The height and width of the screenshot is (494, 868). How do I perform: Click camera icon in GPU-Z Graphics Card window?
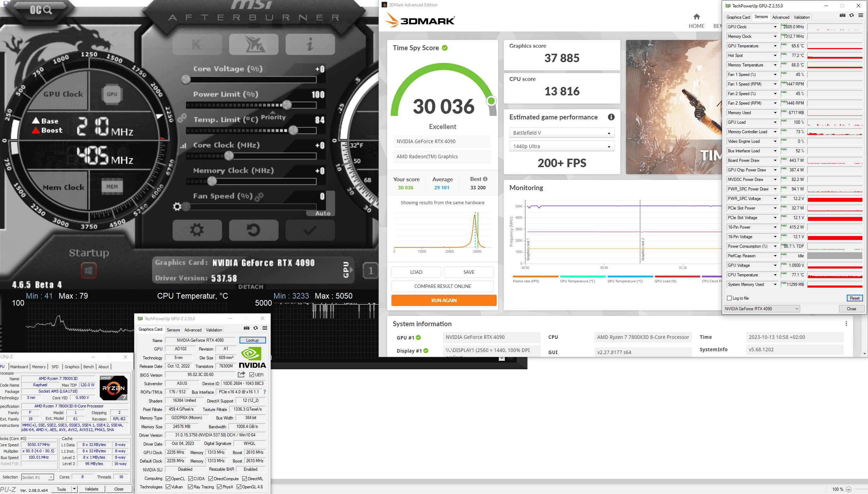click(247, 328)
